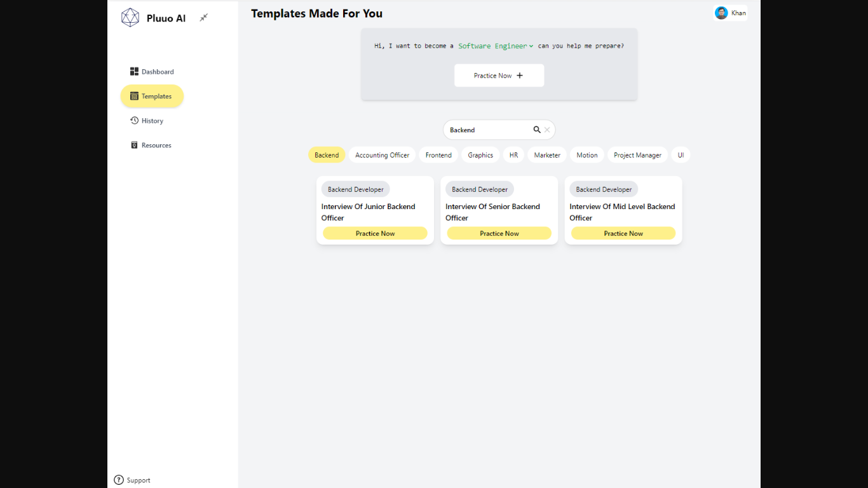868x488 pixels.
Task: Select the Frontend filter chip
Action: 438,155
